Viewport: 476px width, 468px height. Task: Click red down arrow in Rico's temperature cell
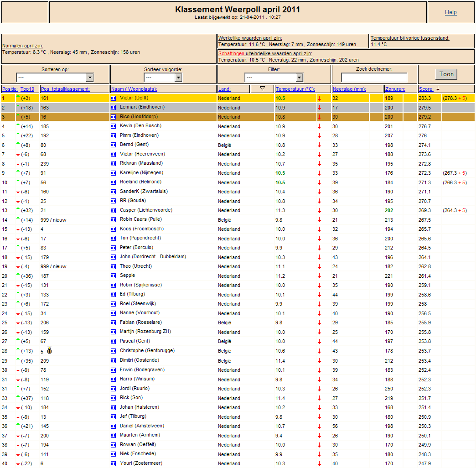pos(319,117)
